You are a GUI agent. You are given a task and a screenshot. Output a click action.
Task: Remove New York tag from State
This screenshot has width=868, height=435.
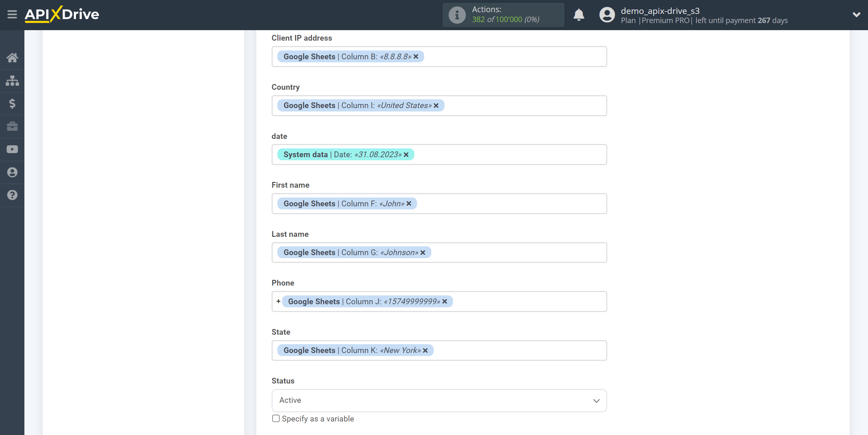(426, 350)
